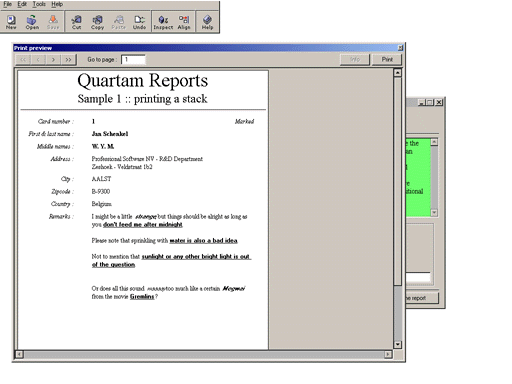Screen dimensions: 512x384
Task: Click the New toolbar icon
Action: (11, 22)
